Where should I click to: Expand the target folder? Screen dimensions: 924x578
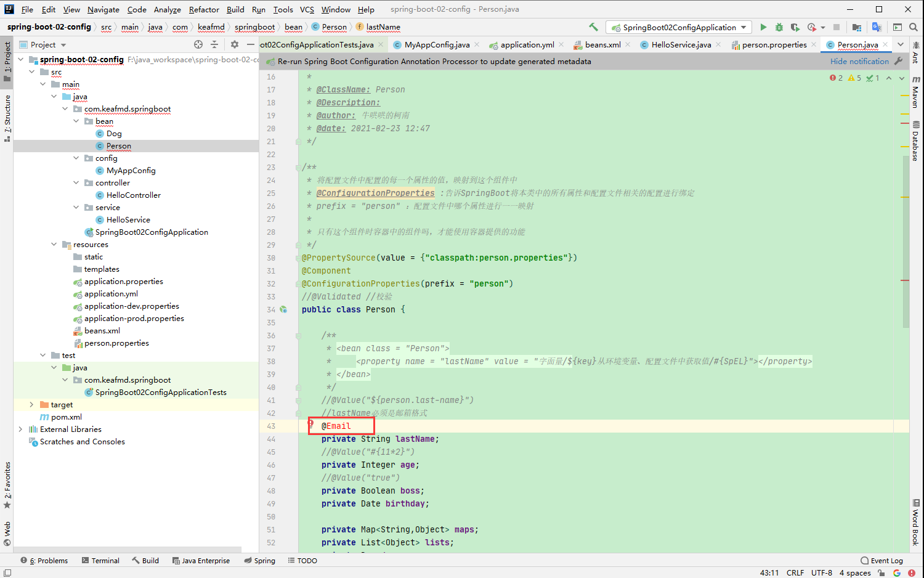pos(32,405)
